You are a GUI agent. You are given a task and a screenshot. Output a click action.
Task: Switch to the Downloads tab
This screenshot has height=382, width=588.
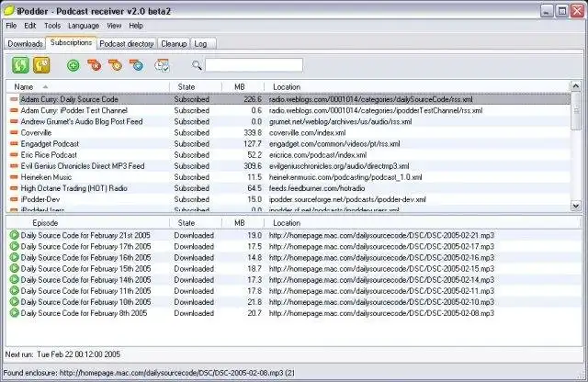pos(25,43)
